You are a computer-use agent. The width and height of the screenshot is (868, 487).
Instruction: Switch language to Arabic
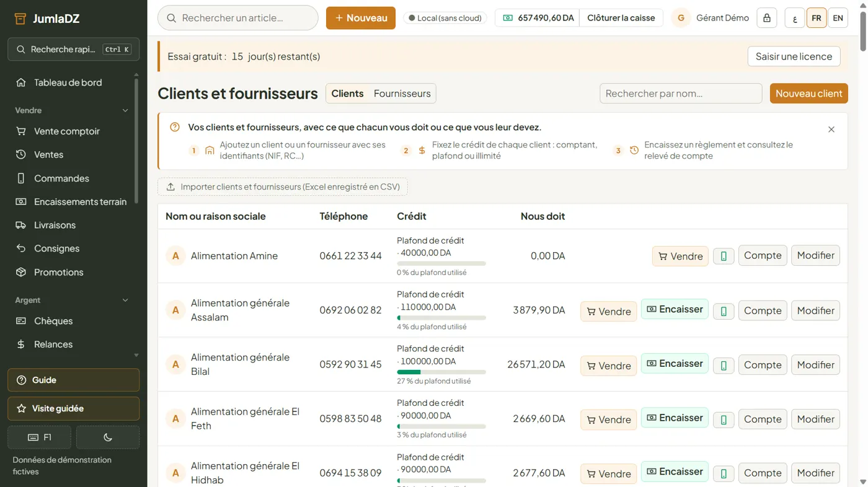pos(795,18)
